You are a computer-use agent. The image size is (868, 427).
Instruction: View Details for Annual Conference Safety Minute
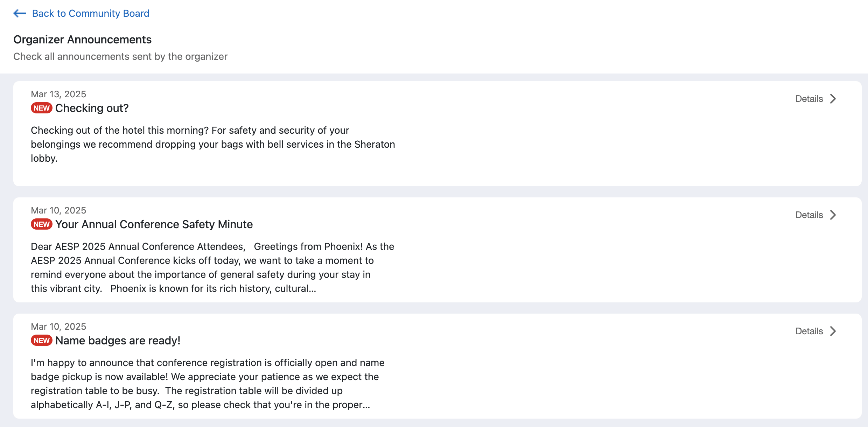coord(809,215)
